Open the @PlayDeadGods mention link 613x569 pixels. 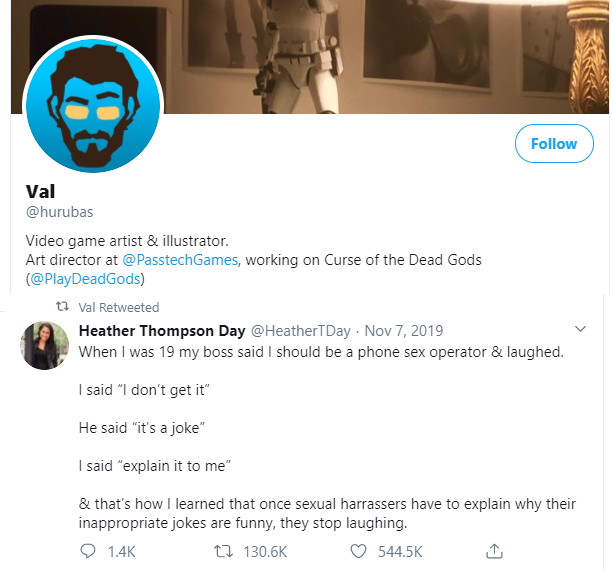click(x=87, y=279)
